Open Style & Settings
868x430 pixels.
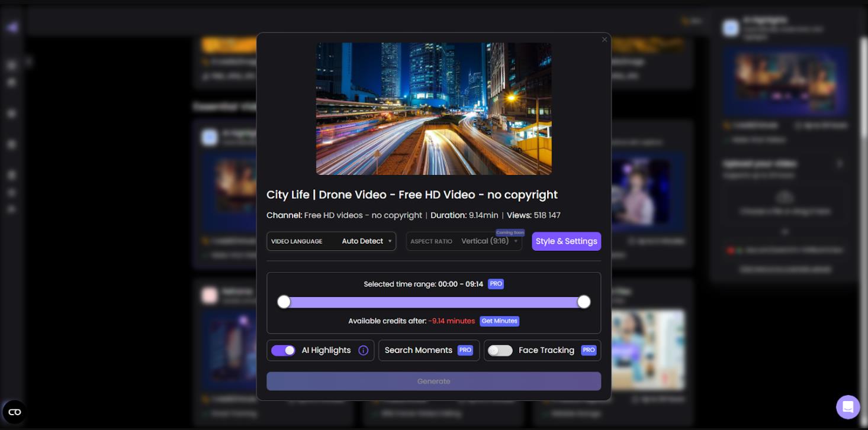click(x=567, y=241)
